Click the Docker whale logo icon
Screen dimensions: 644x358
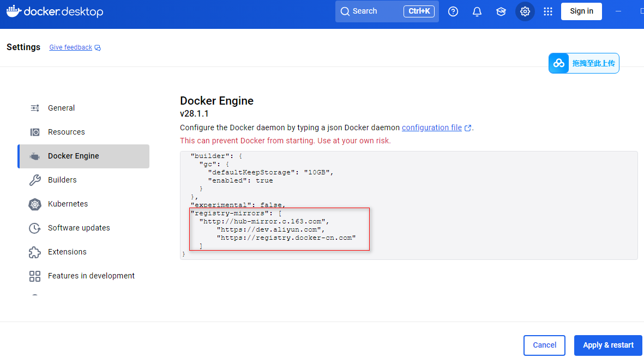(x=14, y=11)
